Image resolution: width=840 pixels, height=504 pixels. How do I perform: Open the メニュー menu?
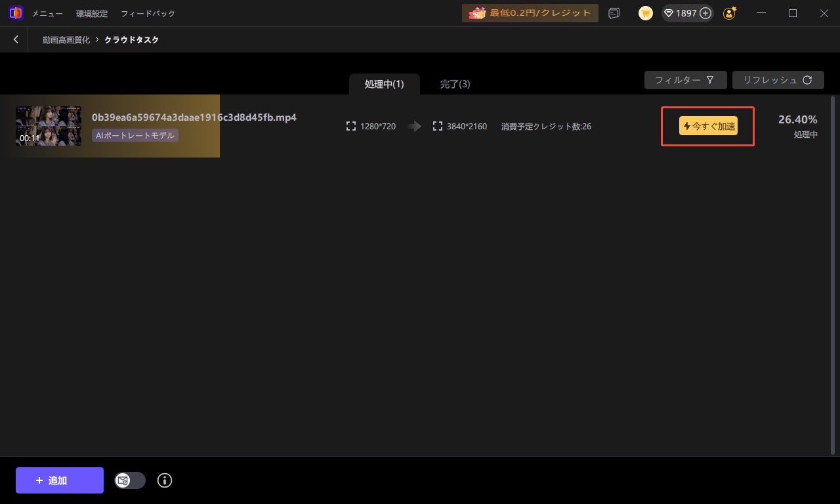tap(47, 13)
